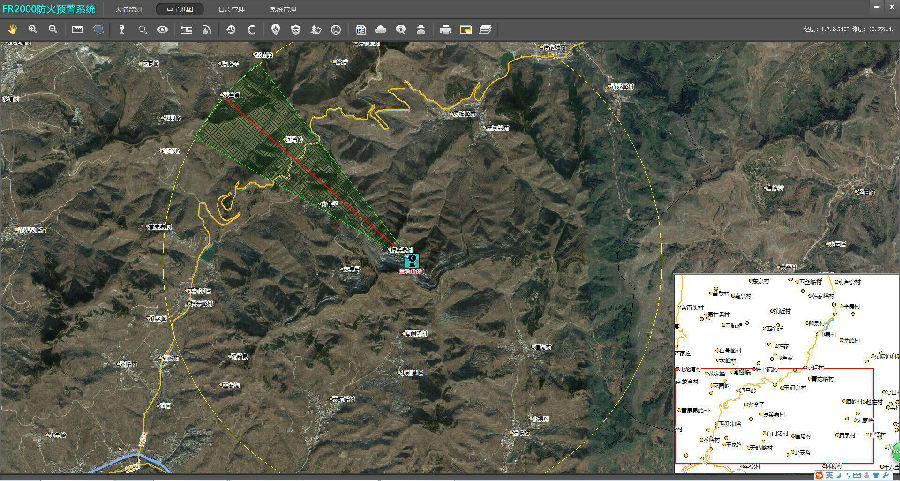The image size is (900, 481).
Task: Toggle the yellow overview map window icon
Action: [465, 30]
